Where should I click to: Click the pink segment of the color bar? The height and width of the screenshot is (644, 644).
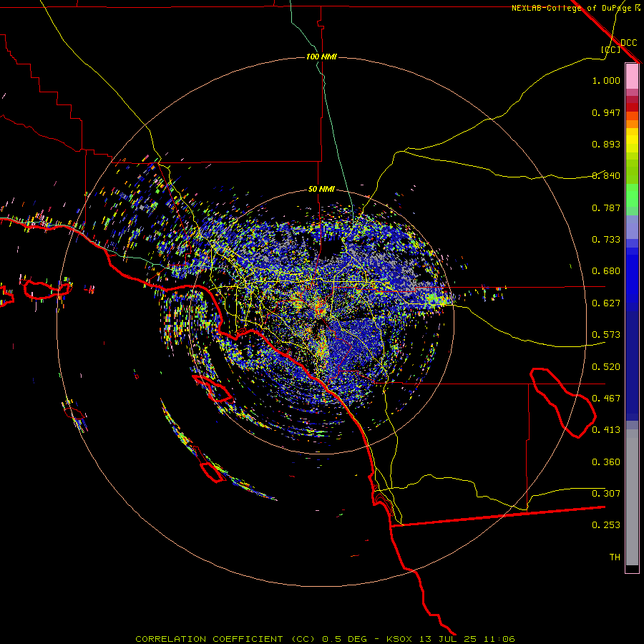click(632, 77)
